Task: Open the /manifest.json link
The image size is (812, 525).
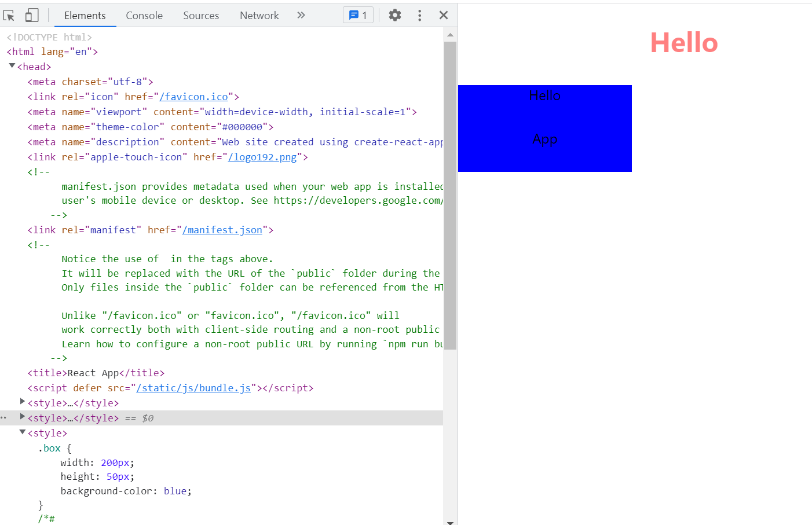Action: (x=222, y=230)
